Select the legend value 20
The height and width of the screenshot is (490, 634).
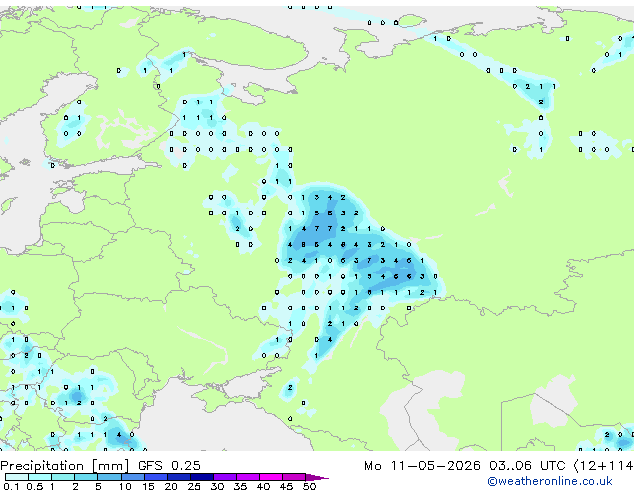point(171,486)
